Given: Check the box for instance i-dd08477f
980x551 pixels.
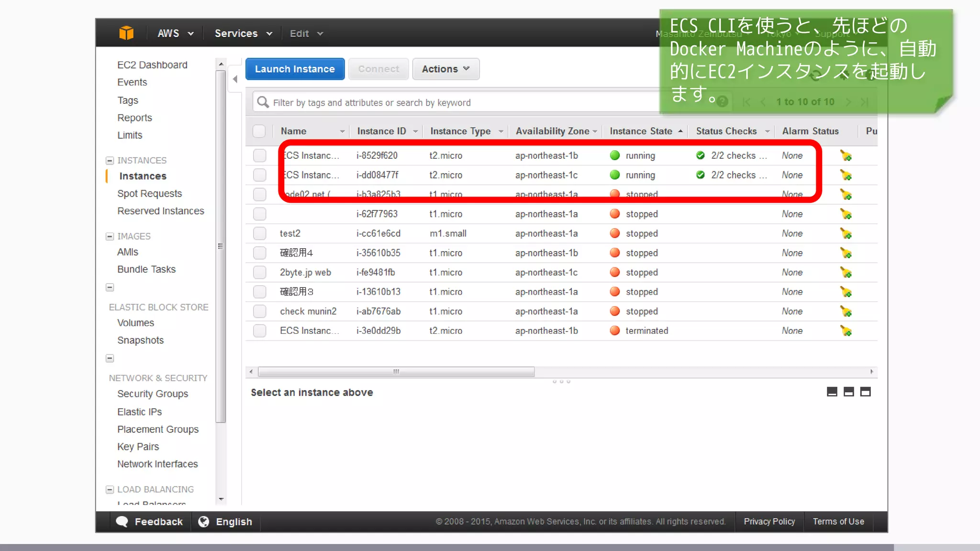Looking at the screenshot, I should click(x=260, y=175).
